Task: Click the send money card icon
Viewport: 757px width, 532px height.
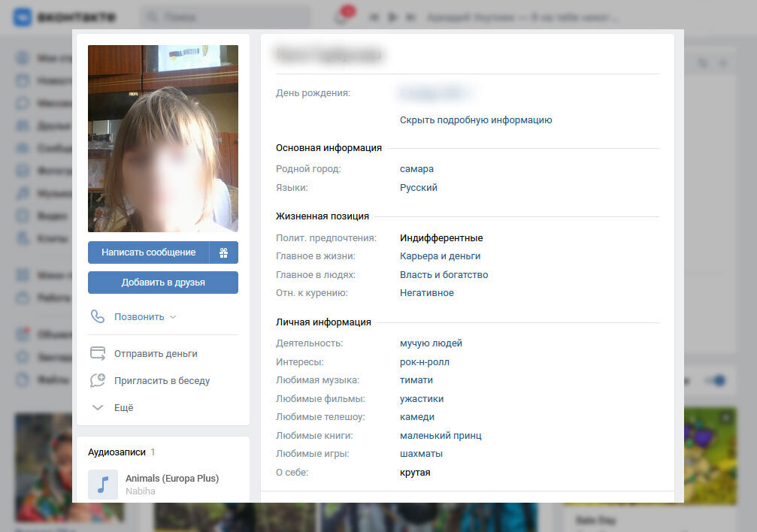Action: (x=98, y=353)
